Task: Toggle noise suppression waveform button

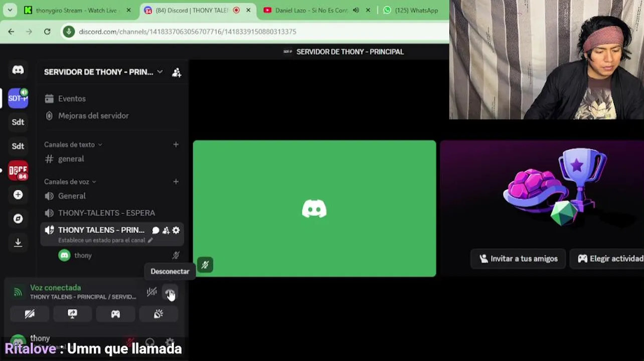Action: point(152,292)
